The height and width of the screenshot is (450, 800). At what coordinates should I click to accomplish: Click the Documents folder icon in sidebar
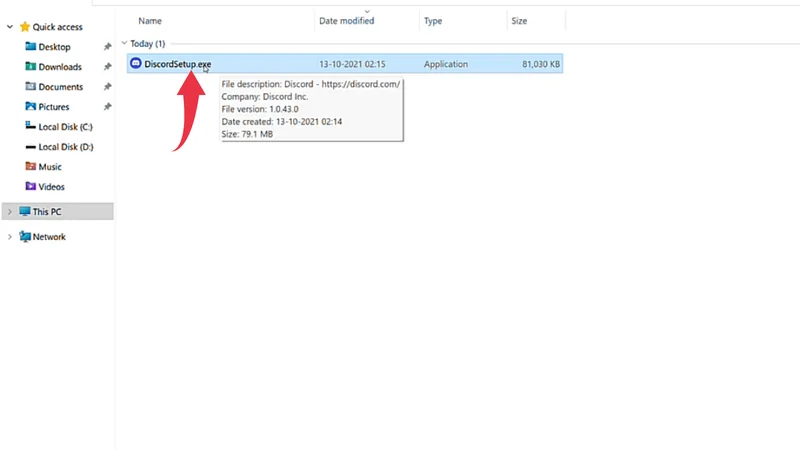pos(31,87)
